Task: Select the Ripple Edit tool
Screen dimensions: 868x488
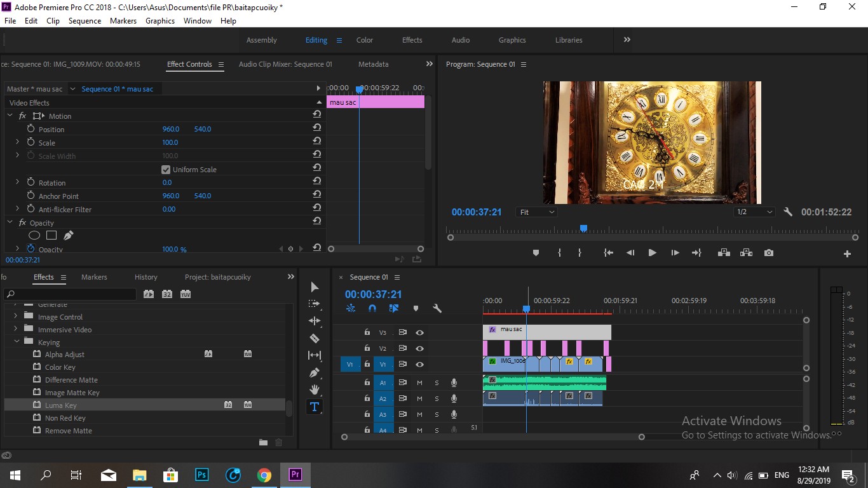Action: tap(315, 322)
